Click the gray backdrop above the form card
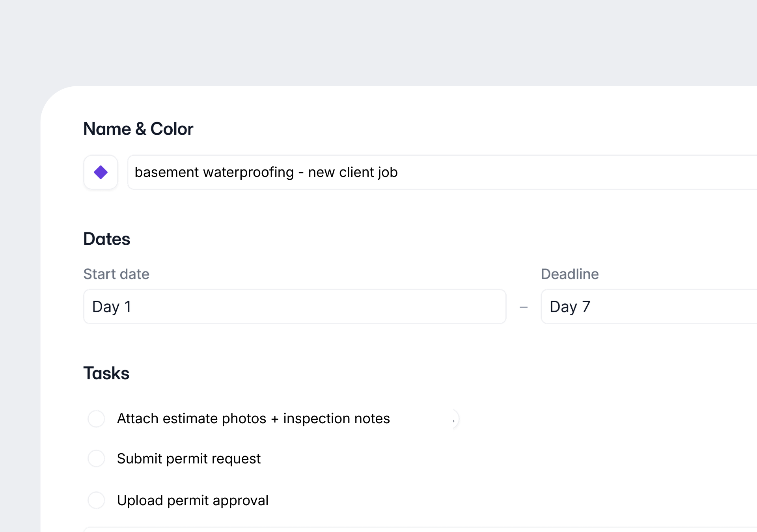 tap(378, 39)
